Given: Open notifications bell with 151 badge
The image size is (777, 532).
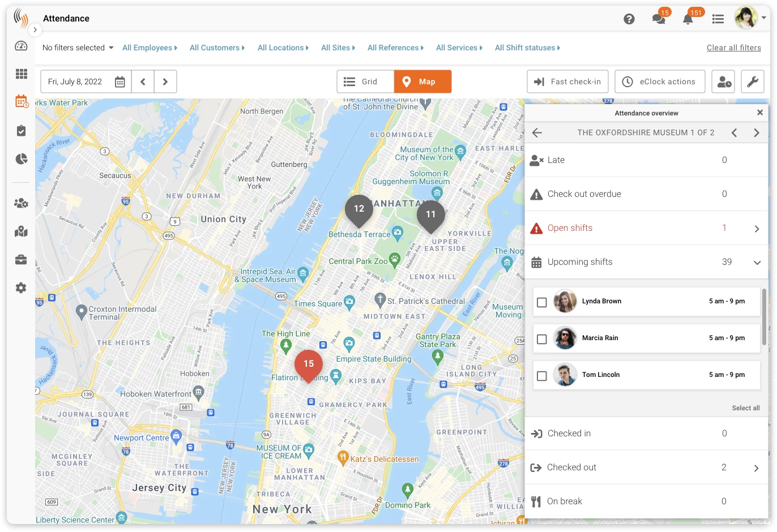Looking at the screenshot, I should tap(689, 19).
